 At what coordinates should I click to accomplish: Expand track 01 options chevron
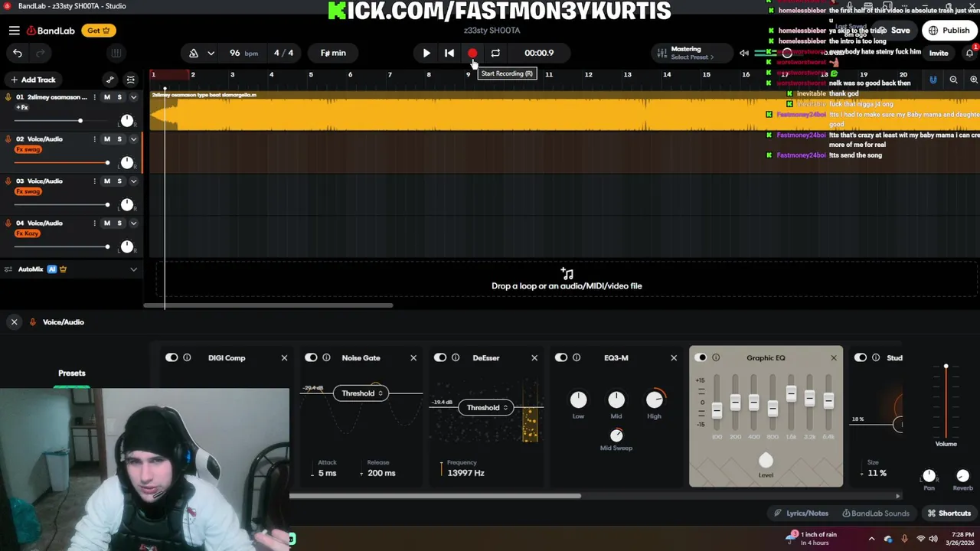(133, 97)
